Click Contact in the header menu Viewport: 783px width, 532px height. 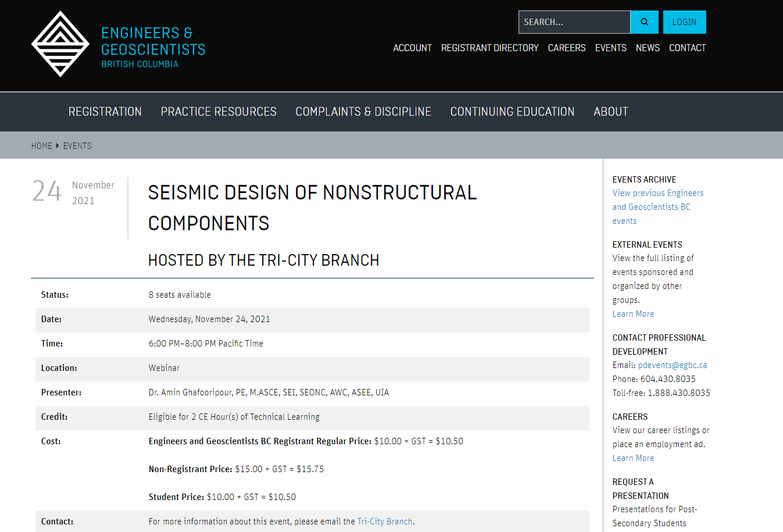click(x=687, y=48)
